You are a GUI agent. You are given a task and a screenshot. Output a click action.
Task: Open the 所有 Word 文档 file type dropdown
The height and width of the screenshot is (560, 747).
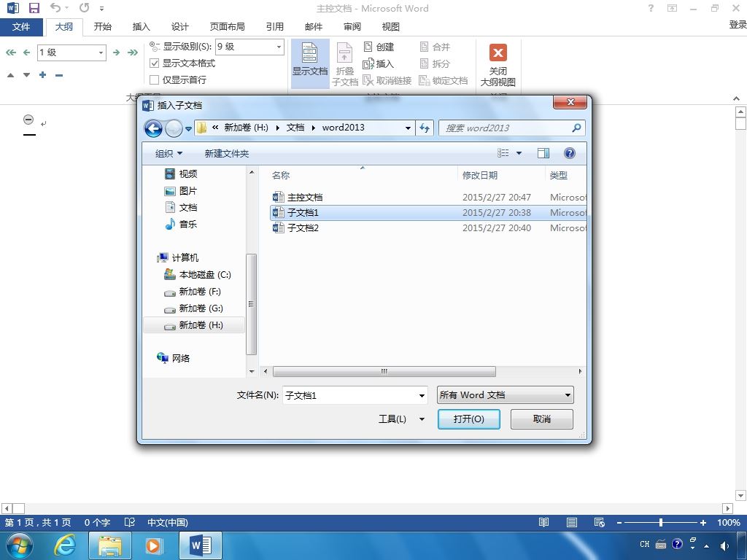[505, 394]
